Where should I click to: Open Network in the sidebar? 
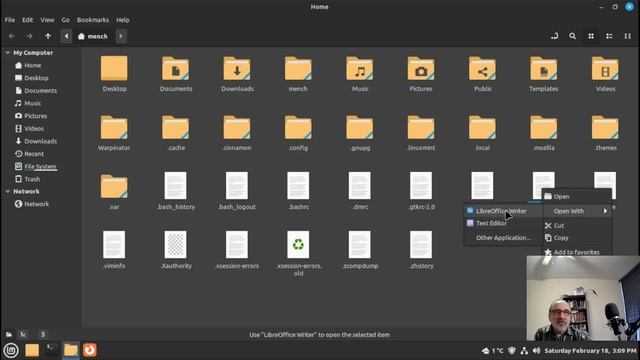(x=36, y=204)
